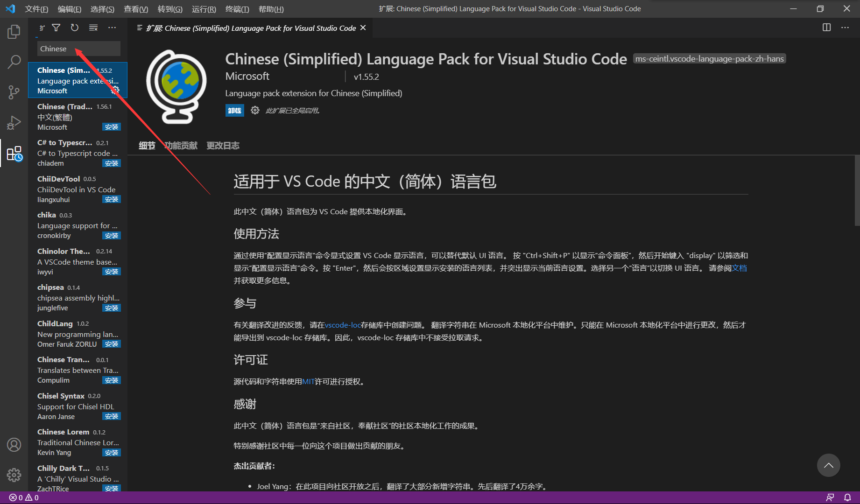860x504 pixels.
Task: Switch to the 功能贡献 tab
Action: pos(181,146)
